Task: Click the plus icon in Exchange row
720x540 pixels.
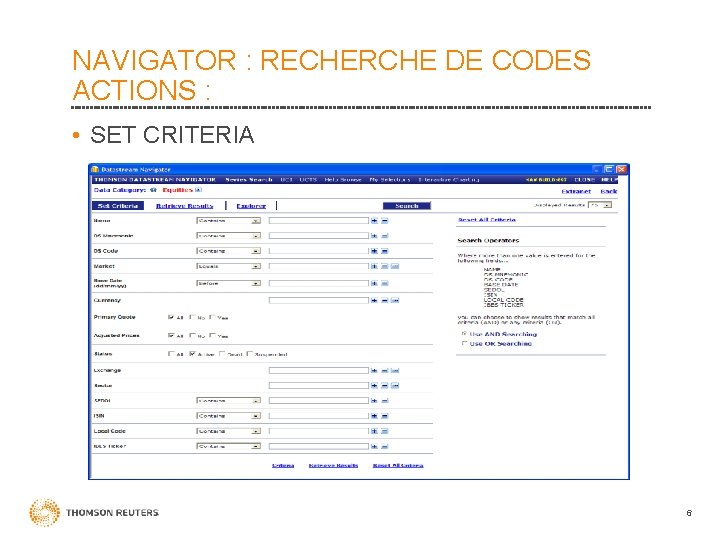Action: pos(374,371)
